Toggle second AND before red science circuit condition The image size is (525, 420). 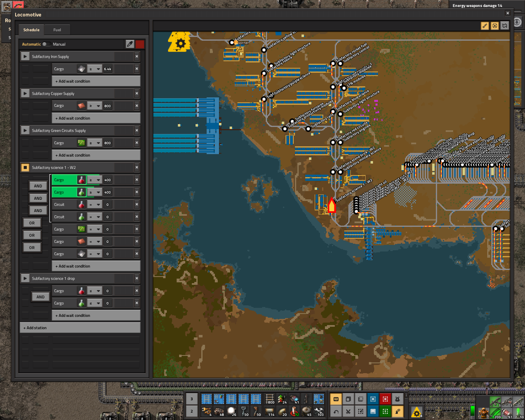click(38, 198)
